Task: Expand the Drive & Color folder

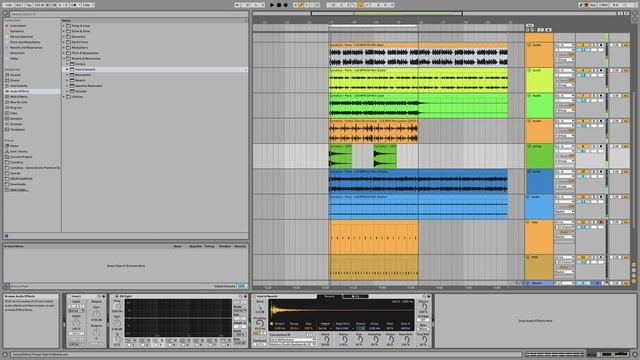Action: pos(64,31)
